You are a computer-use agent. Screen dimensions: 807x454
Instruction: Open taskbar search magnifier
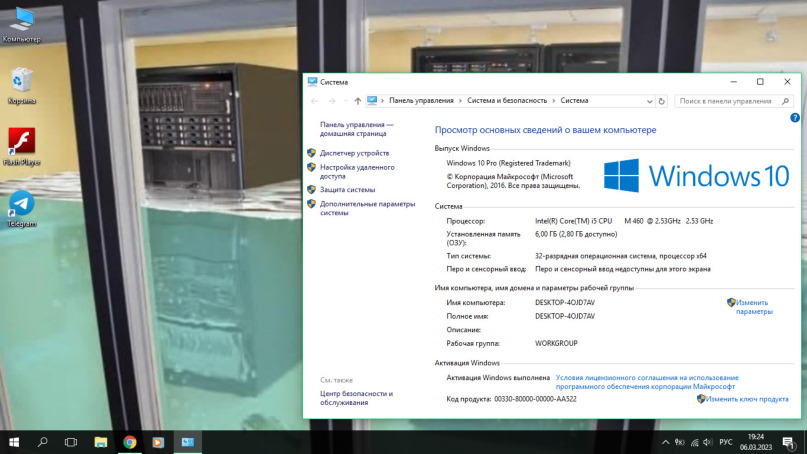pyautogui.click(x=43, y=442)
